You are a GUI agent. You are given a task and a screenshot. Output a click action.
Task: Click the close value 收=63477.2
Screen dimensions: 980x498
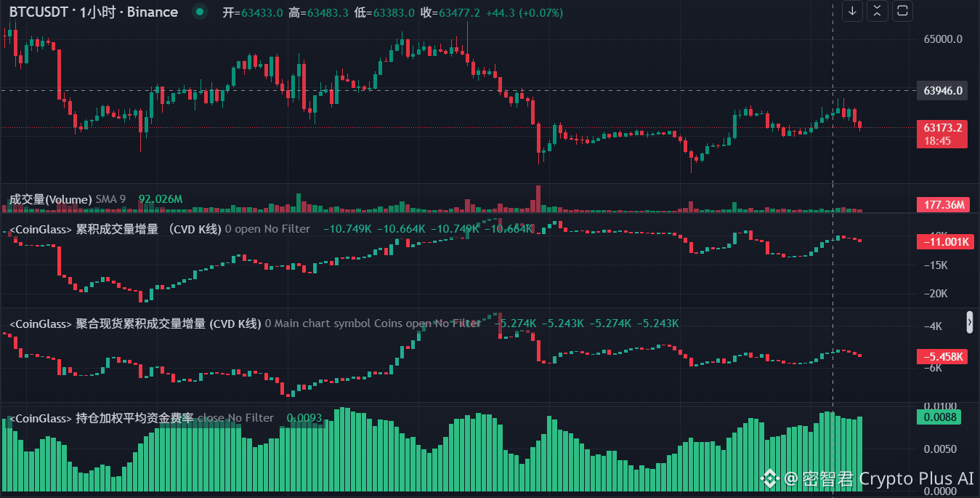click(x=450, y=13)
